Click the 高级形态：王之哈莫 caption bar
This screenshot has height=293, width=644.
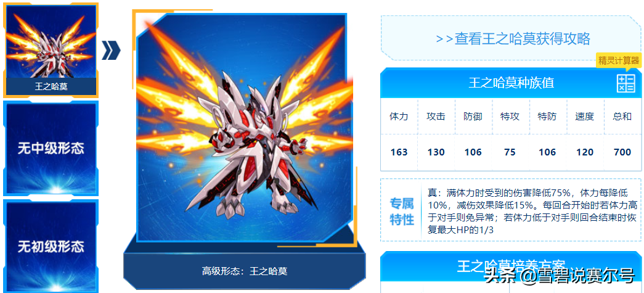click(x=245, y=271)
